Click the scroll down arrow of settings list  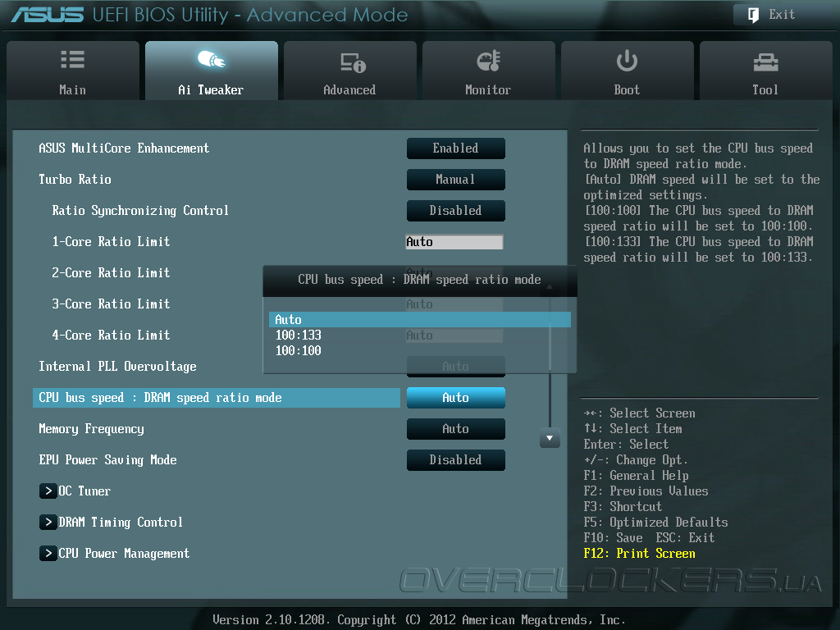pos(550,438)
